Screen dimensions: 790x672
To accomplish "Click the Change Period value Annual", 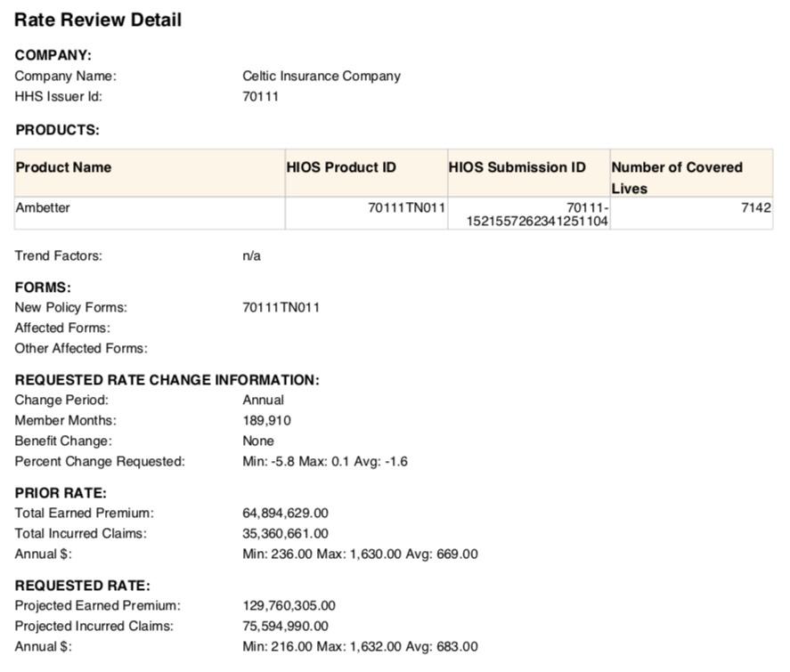I will coord(263,400).
